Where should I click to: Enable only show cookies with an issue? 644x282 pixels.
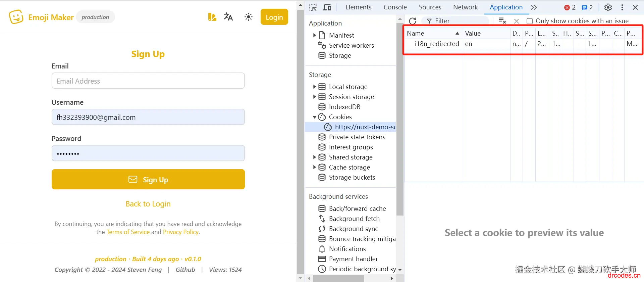point(530,21)
